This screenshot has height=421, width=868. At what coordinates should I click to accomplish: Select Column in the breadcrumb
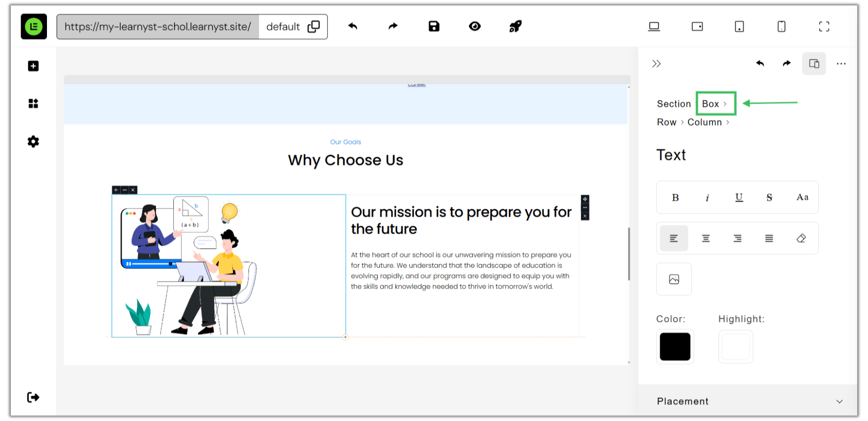coord(705,122)
